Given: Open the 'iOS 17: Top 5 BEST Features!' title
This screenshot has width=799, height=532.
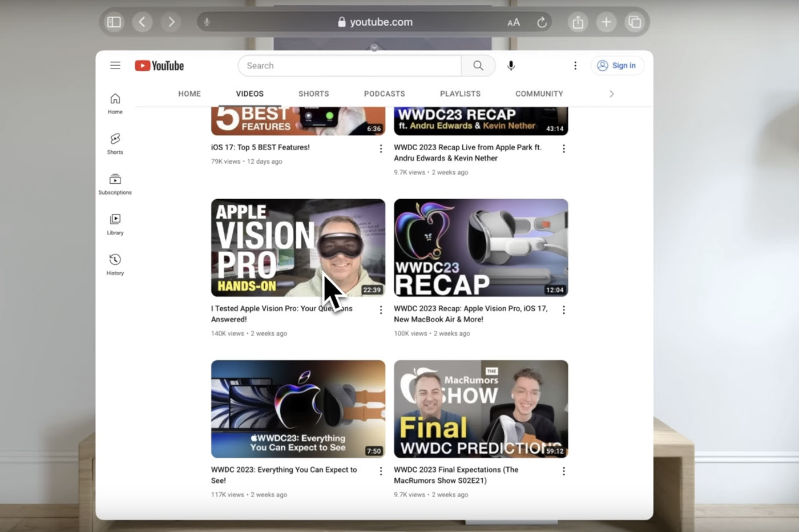Looking at the screenshot, I should click(x=260, y=147).
